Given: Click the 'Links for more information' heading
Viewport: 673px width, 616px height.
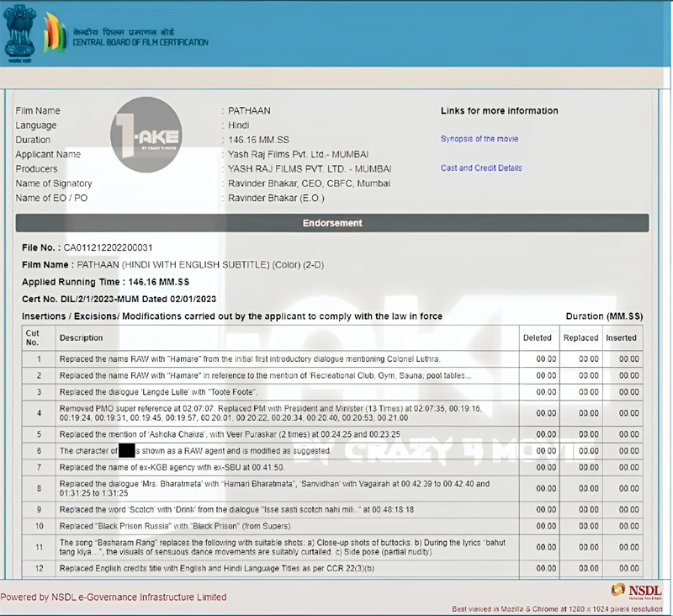Looking at the screenshot, I should [499, 111].
